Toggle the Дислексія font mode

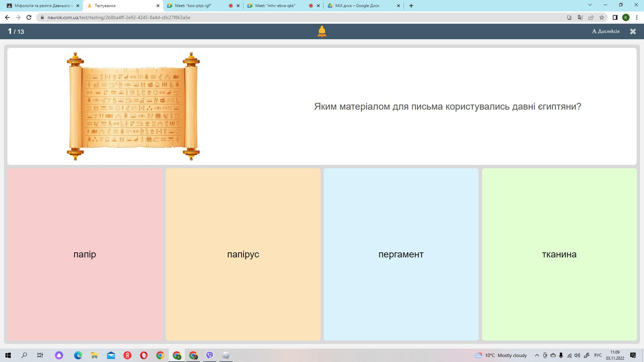[605, 31]
